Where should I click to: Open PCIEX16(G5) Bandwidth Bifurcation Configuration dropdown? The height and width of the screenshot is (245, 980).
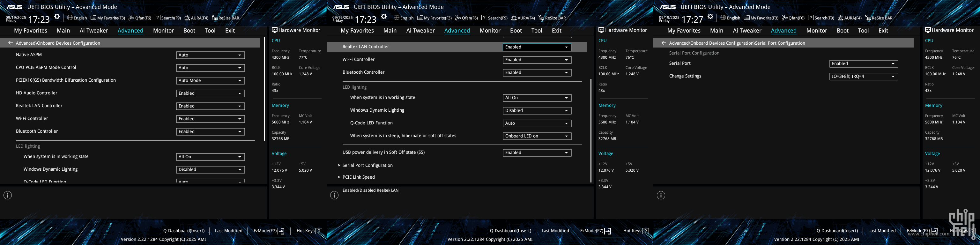pyautogui.click(x=210, y=81)
